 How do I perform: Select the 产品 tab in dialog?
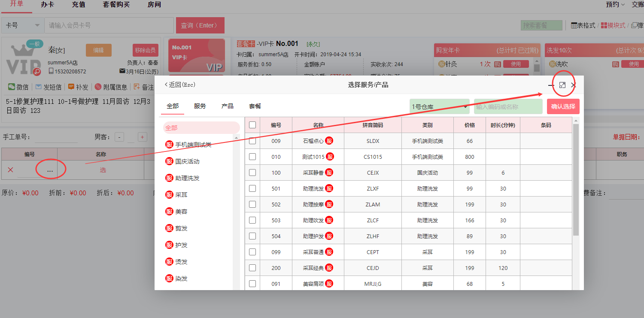228,106
